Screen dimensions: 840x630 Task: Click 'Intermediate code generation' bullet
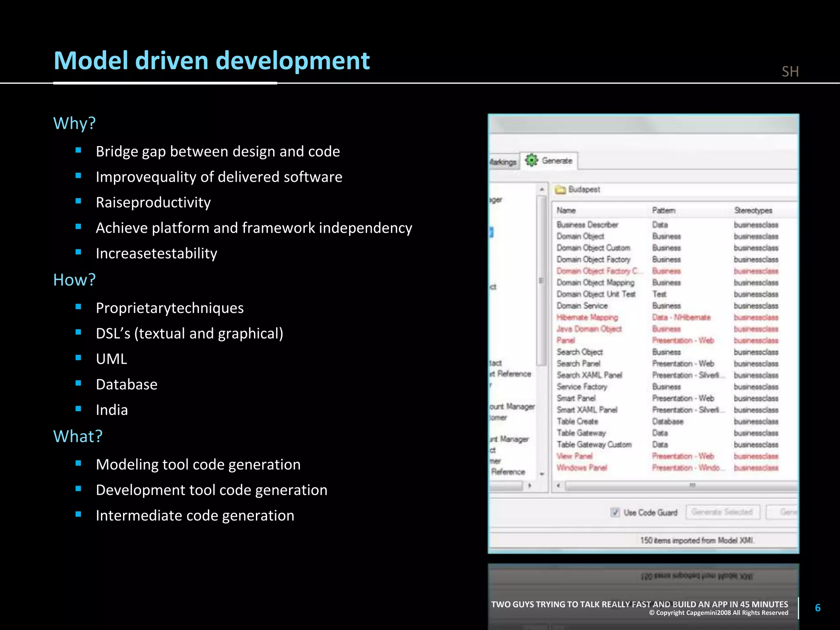(x=195, y=516)
